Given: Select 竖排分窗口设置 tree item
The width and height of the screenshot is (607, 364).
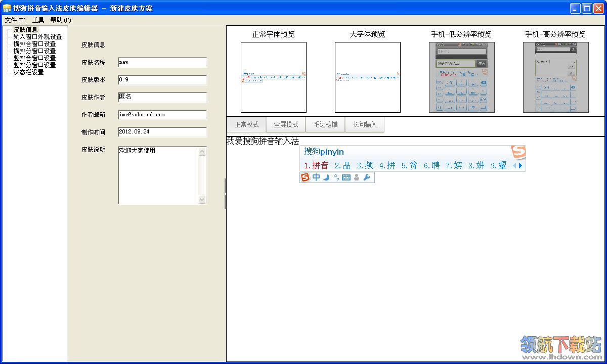Looking at the screenshot, I should coord(34,65).
